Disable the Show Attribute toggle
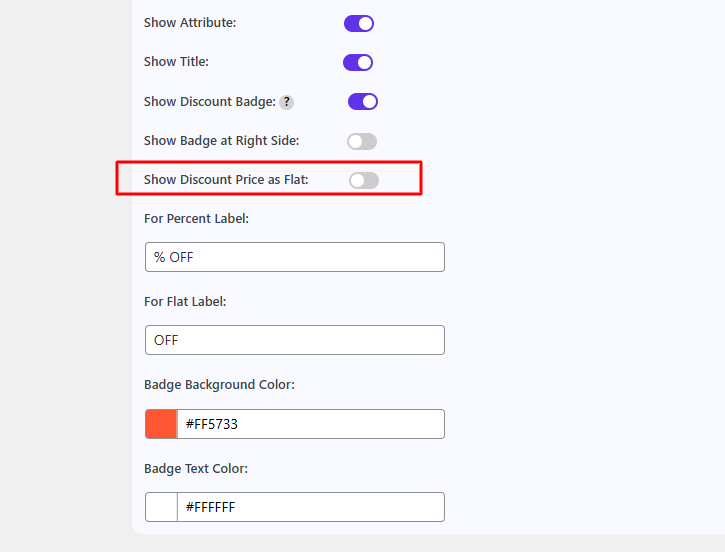Viewport: 725px width, 552px height. [x=358, y=23]
